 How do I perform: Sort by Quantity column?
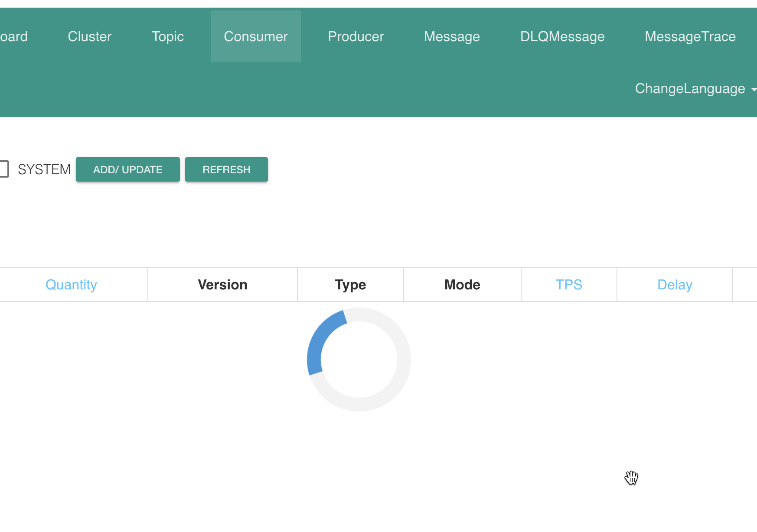pyautogui.click(x=71, y=285)
